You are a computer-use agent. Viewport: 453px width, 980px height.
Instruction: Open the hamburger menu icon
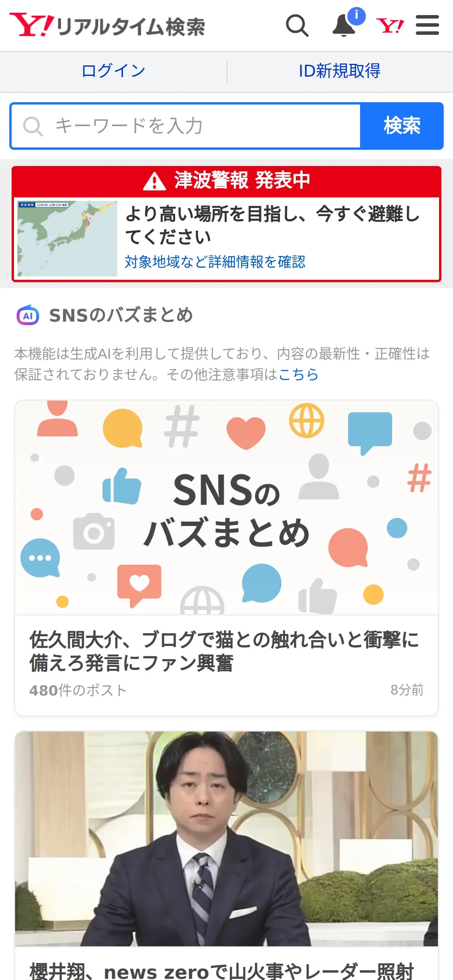pos(427,25)
